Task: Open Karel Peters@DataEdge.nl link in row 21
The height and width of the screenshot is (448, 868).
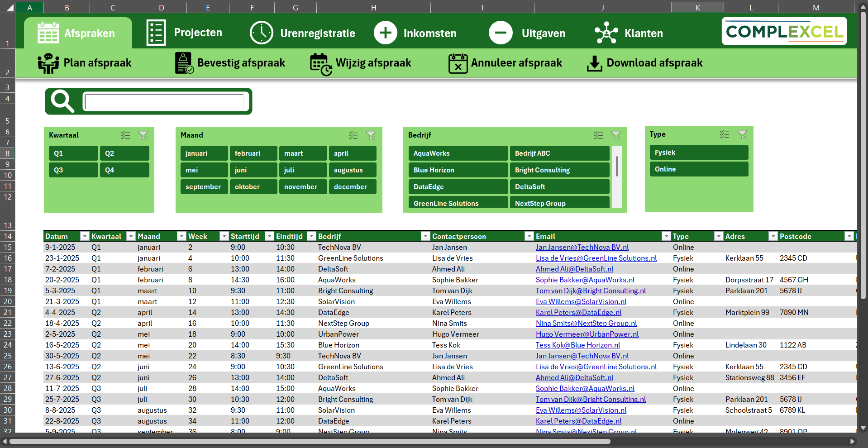Action: pyautogui.click(x=578, y=312)
